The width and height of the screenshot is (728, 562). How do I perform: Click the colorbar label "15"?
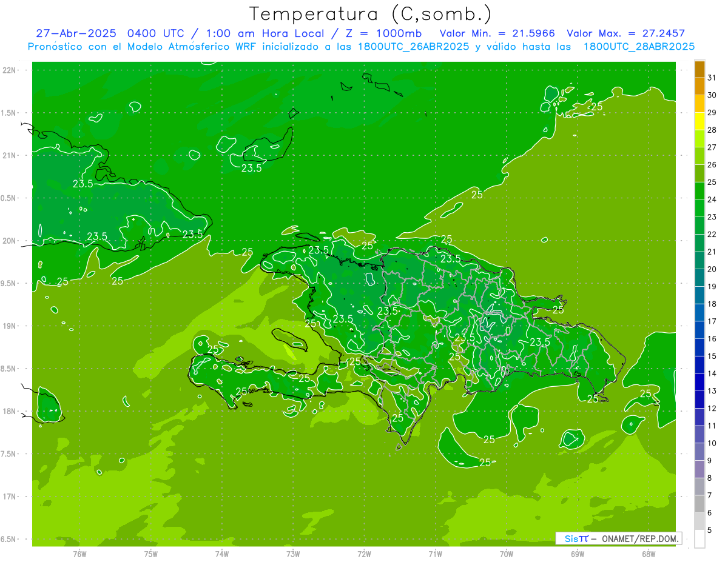click(712, 356)
